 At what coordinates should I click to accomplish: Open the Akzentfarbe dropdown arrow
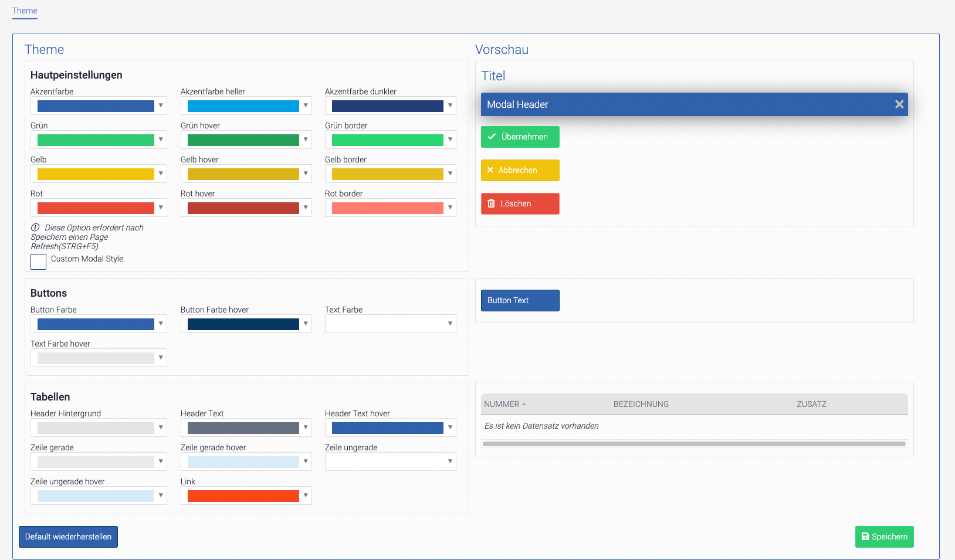(x=161, y=106)
